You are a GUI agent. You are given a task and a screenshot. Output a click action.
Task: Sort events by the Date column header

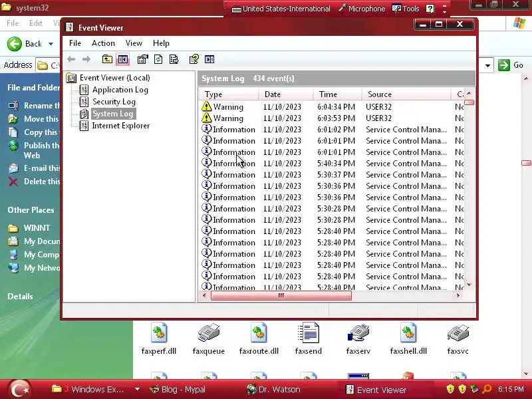[x=286, y=94]
